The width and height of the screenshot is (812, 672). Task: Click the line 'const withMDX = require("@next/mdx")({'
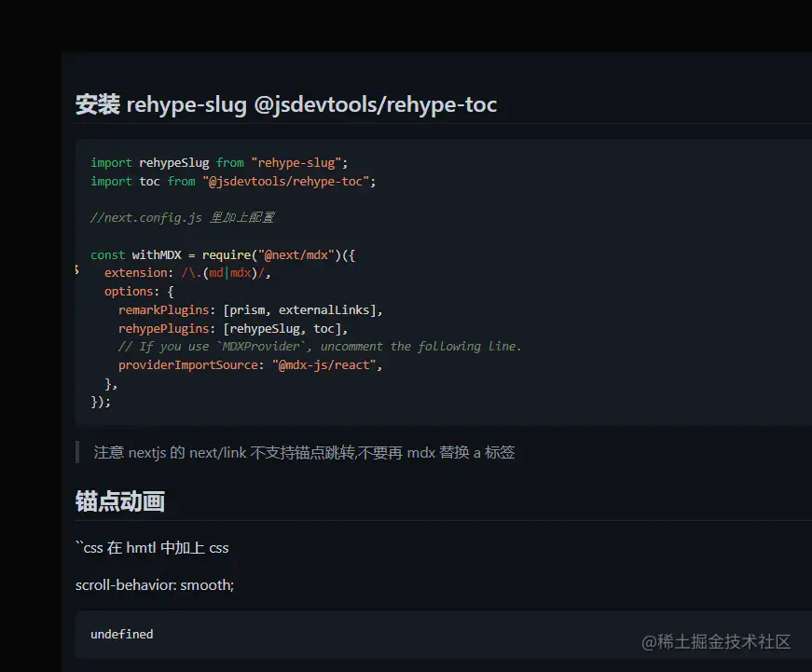tap(223, 254)
